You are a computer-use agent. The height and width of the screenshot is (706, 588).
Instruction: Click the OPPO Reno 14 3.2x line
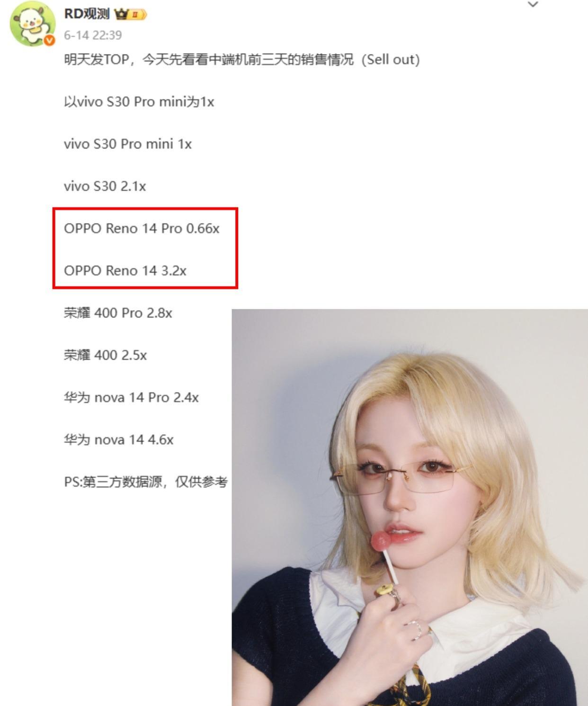[125, 271]
